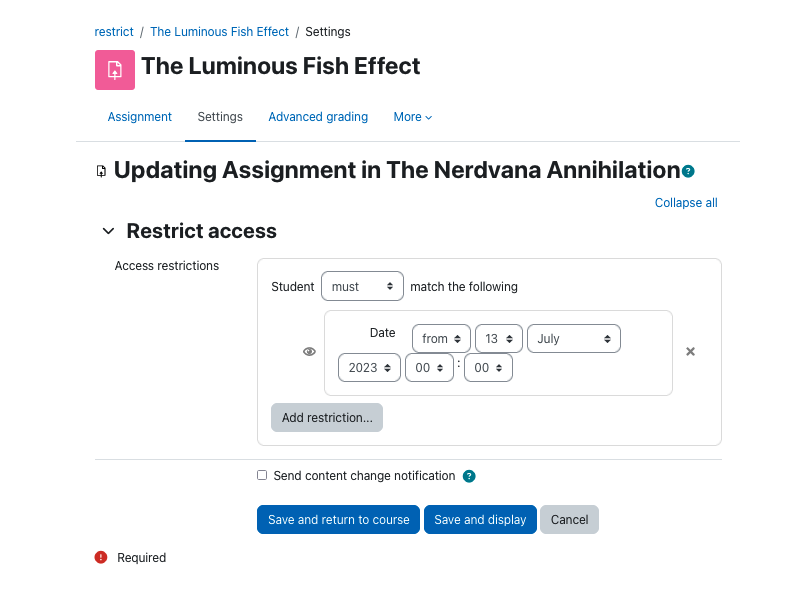Click help icon for content change notification
This screenshot has width=812, height=590.
(469, 476)
